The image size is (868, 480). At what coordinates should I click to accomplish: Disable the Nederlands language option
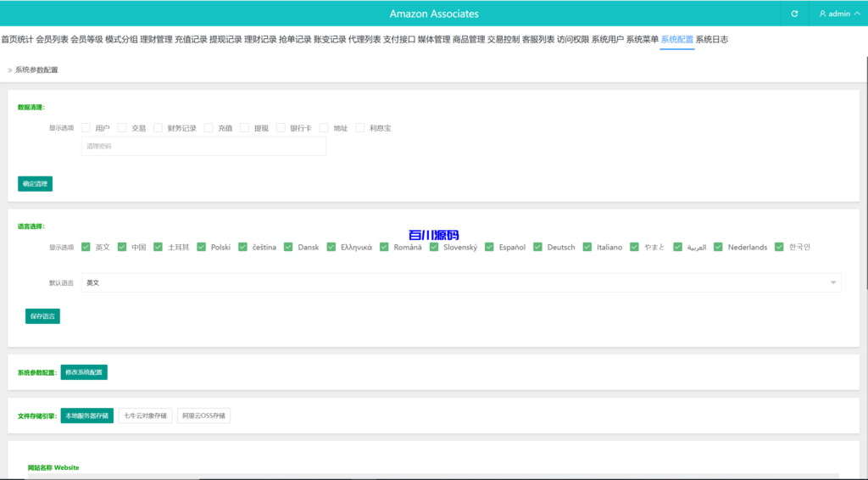(719, 247)
